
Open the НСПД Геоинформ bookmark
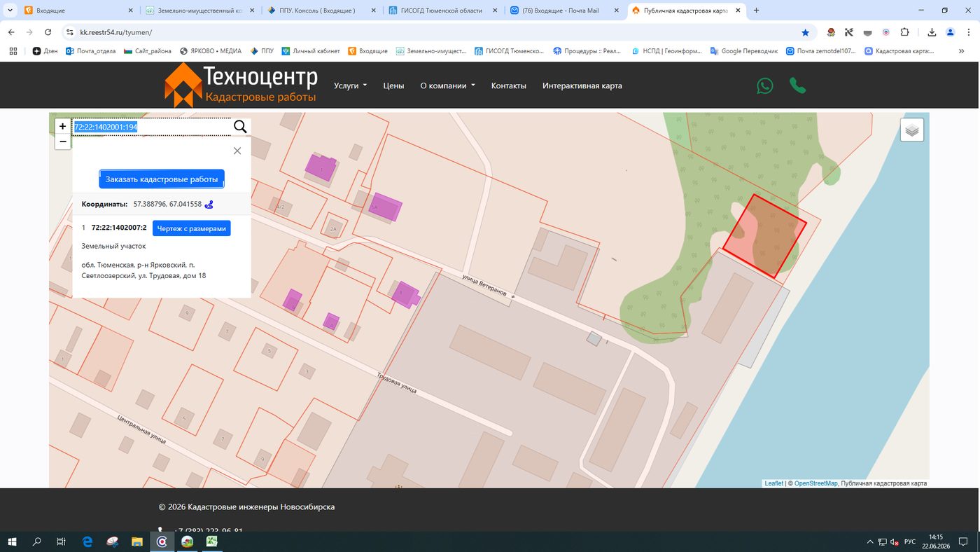tap(667, 51)
